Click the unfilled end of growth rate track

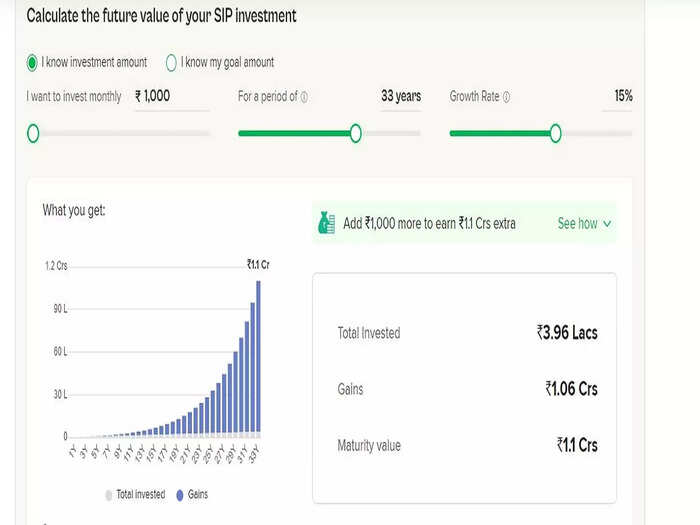[x=597, y=133]
